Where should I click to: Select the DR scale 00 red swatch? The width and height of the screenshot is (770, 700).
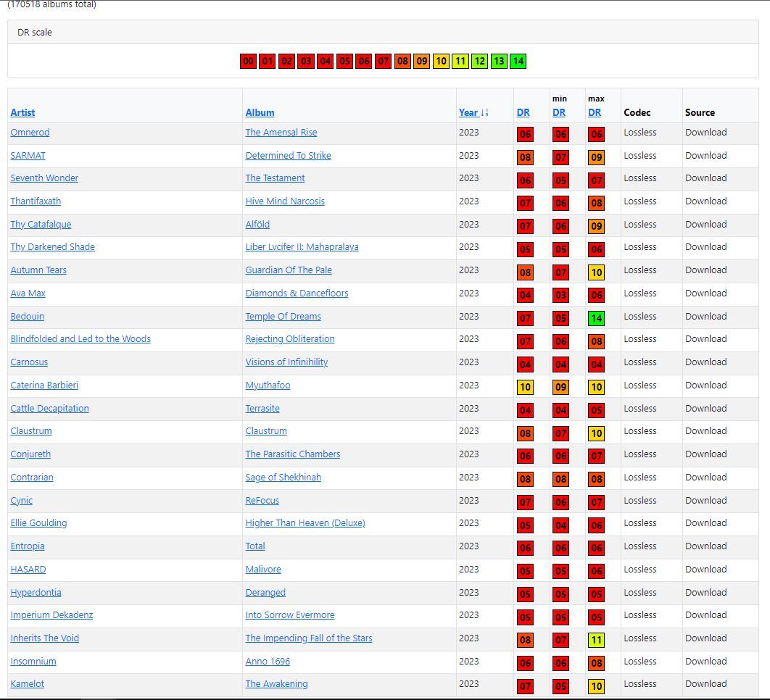248,62
